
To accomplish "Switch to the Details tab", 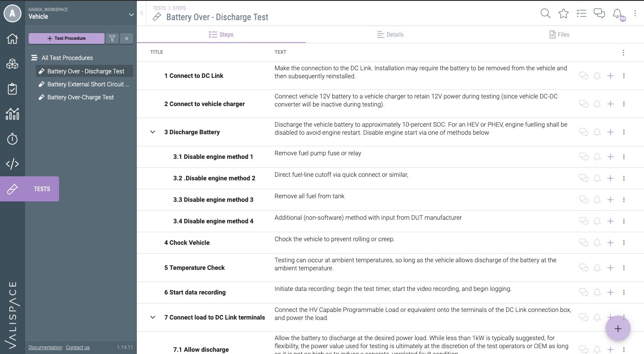I will 390,34.
